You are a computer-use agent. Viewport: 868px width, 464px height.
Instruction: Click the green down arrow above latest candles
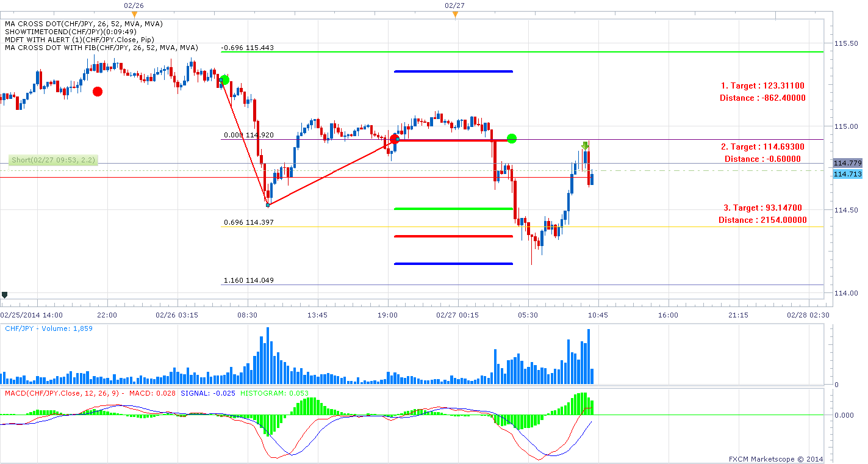click(585, 145)
